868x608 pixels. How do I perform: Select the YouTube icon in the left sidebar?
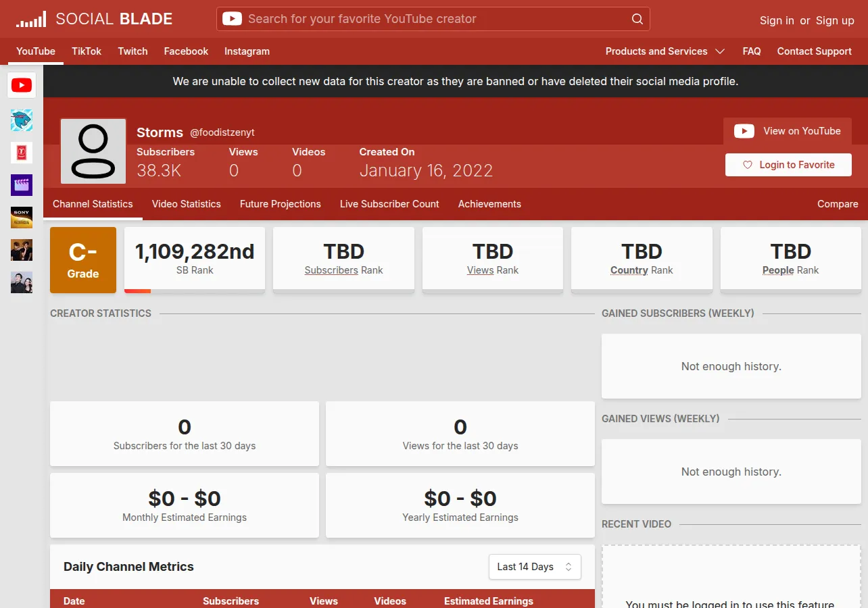22,85
